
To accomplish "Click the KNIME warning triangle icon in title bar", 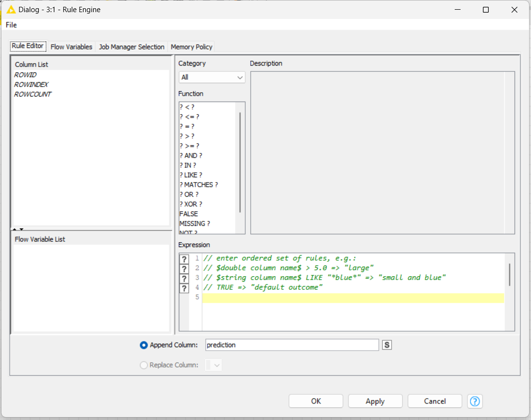I will 11,10.
